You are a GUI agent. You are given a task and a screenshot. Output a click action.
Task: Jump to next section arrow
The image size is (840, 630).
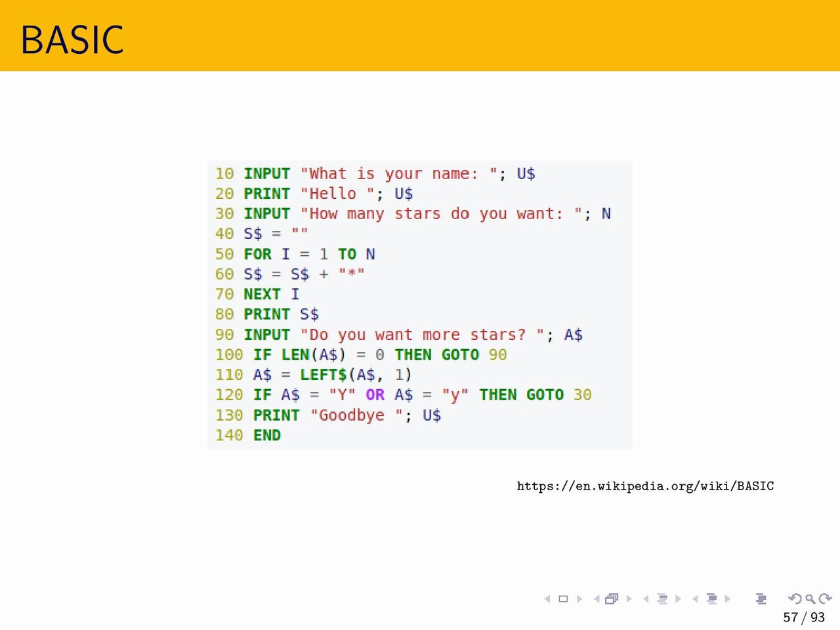tap(727, 598)
